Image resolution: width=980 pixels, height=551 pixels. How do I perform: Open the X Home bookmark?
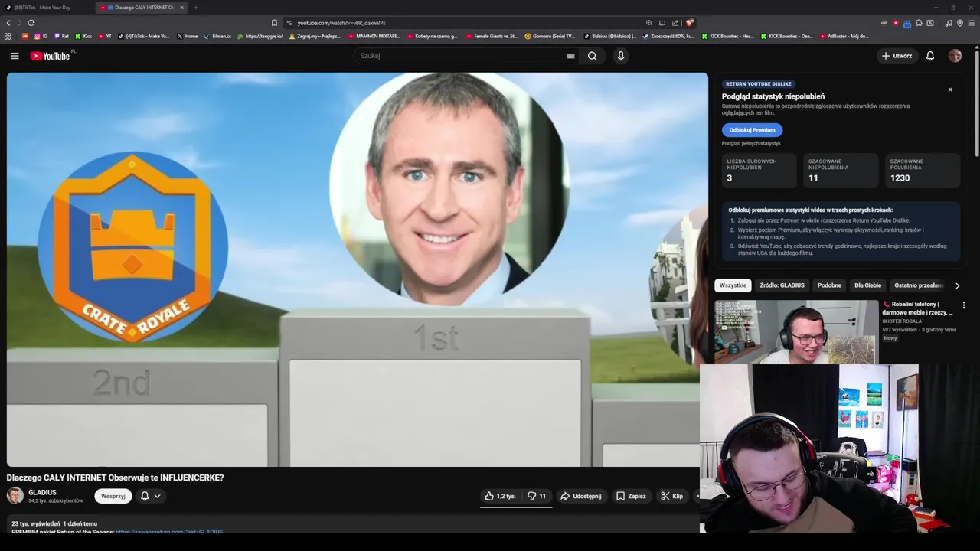pos(187,36)
